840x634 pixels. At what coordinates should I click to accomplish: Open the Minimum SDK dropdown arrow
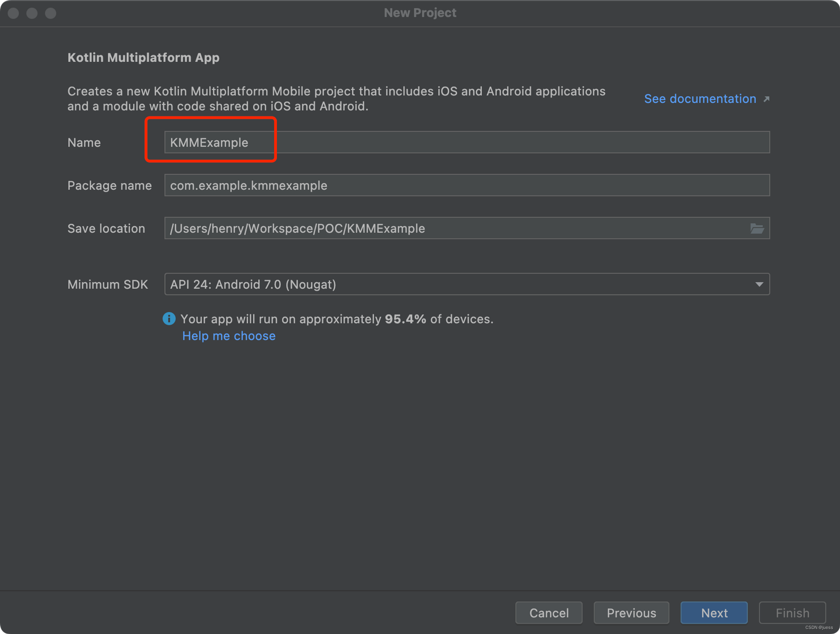759,284
